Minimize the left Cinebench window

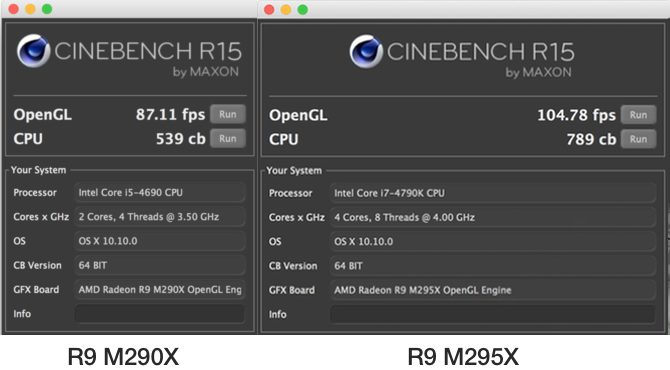point(30,9)
